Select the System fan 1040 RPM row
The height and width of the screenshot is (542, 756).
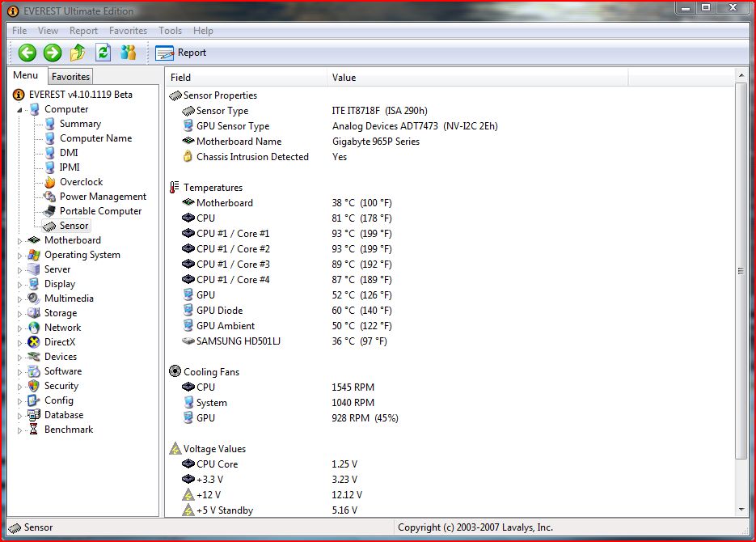450,402
